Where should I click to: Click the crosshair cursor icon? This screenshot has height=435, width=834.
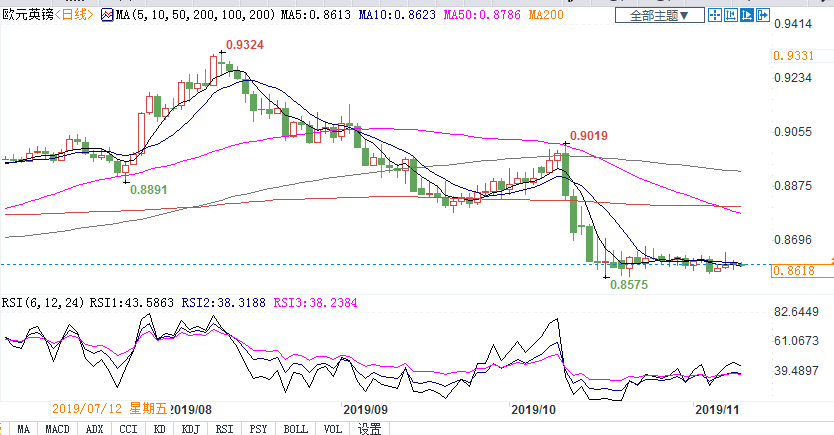point(715,15)
